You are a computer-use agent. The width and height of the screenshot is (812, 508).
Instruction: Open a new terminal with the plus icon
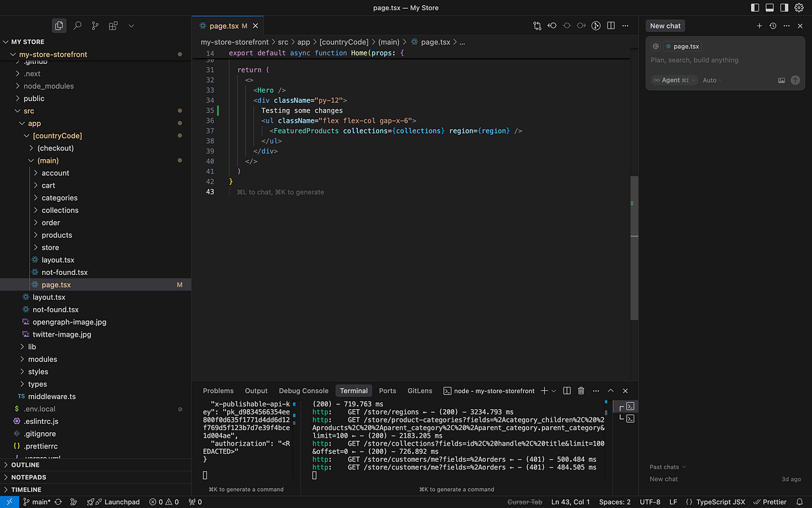pyautogui.click(x=544, y=391)
